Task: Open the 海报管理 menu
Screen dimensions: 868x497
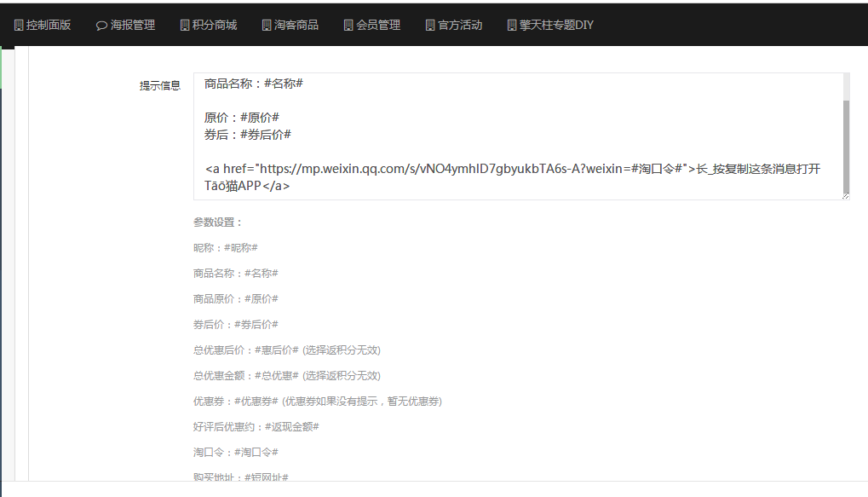Action: coord(132,26)
